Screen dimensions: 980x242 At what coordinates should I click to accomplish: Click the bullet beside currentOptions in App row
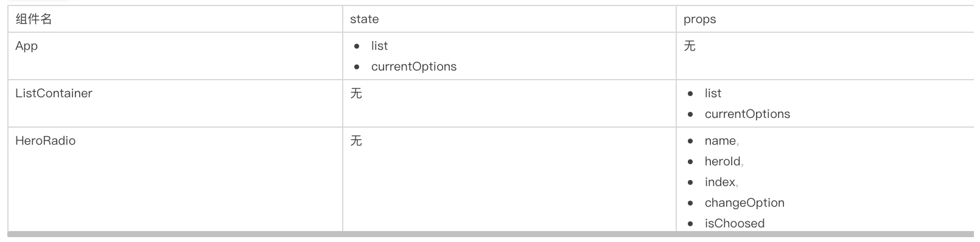tap(357, 67)
